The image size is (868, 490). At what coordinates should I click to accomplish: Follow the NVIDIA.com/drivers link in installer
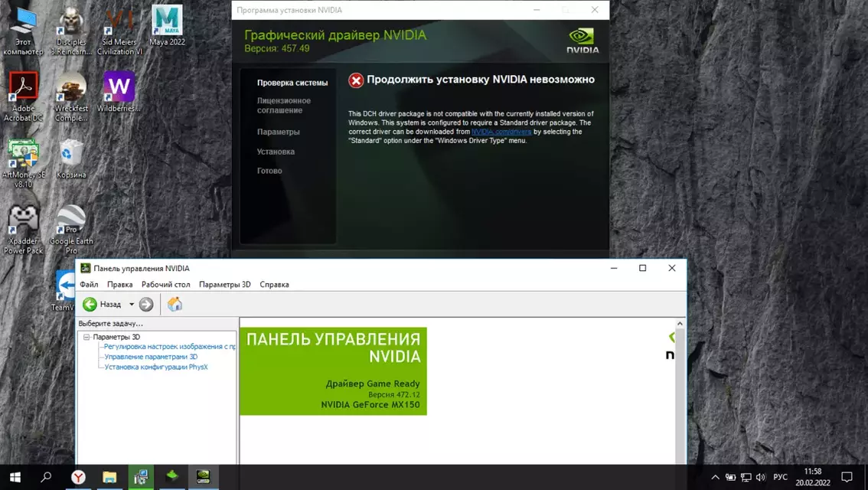point(501,132)
